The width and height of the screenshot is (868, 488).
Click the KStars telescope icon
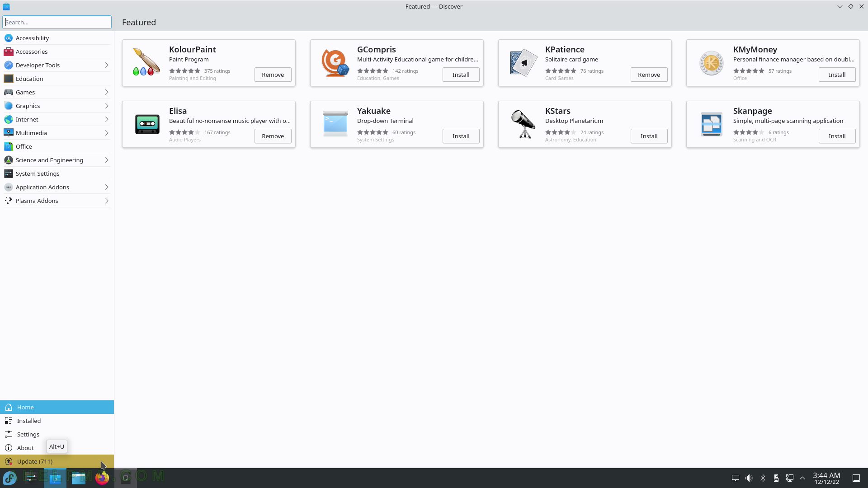tap(523, 124)
